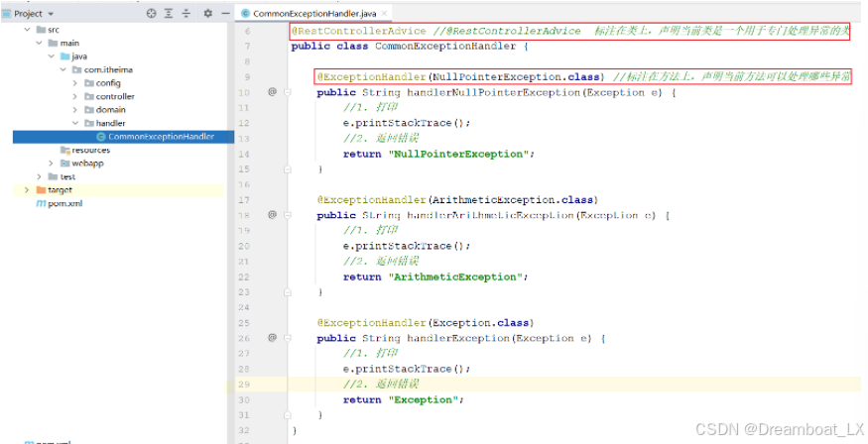This screenshot has width=868, height=444.
Task: Open Project panel settings gear
Action: pyautogui.click(x=207, y=13)
